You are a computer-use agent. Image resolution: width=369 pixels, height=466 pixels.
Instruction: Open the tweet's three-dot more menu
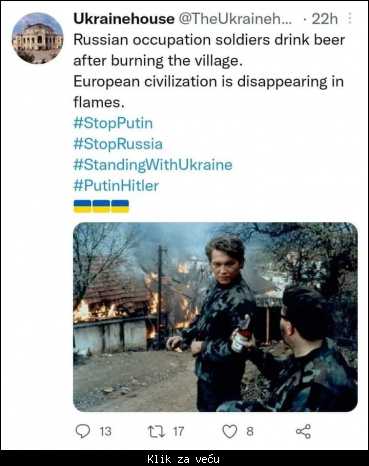pyautogui.click(x=350, y=18)
